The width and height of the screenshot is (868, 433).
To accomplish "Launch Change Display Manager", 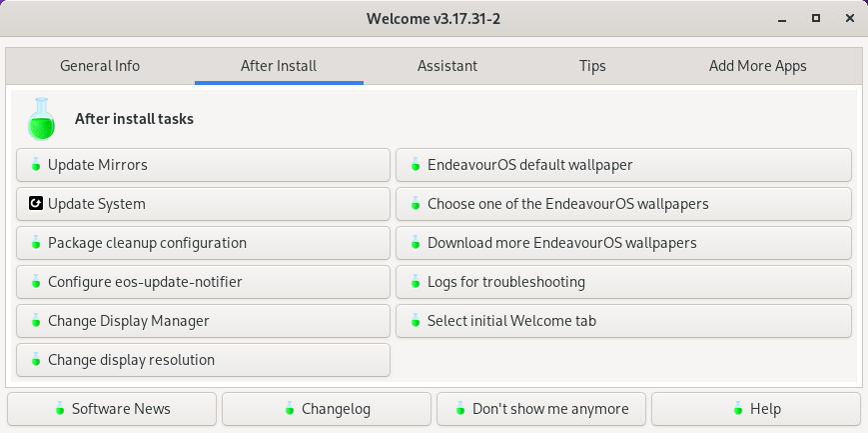I will pyautogui.click(x=203, y=320).
